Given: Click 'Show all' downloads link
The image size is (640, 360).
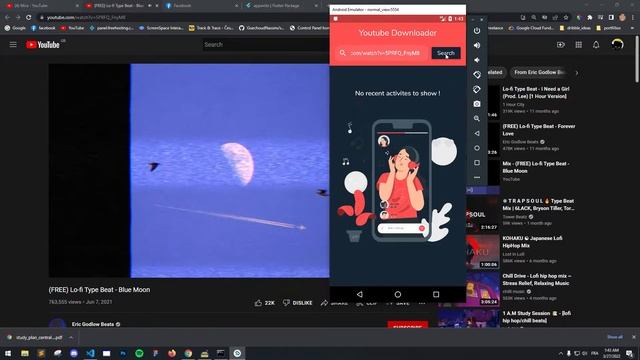Looking at the screenshot, I should click(615, 337).
